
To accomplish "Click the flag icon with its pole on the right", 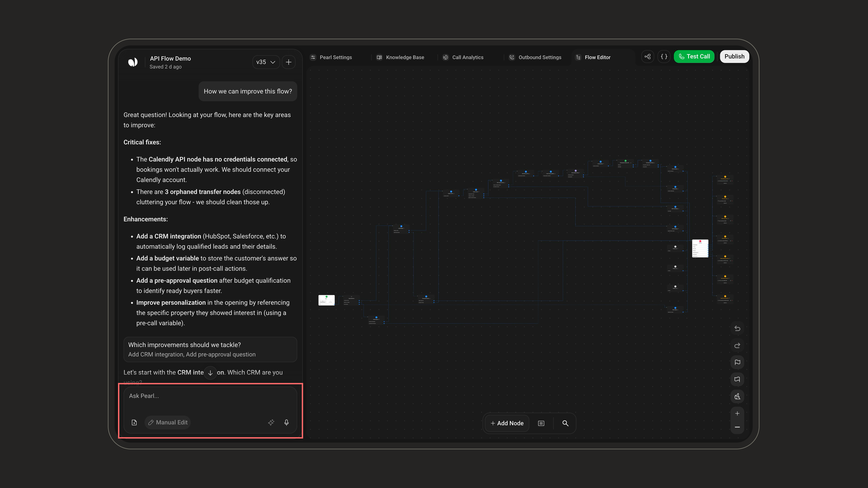I will [737, 379].
